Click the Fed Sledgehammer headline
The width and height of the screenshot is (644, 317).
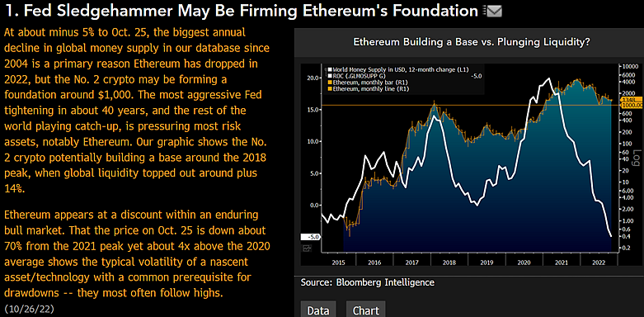tap(242, 12)
